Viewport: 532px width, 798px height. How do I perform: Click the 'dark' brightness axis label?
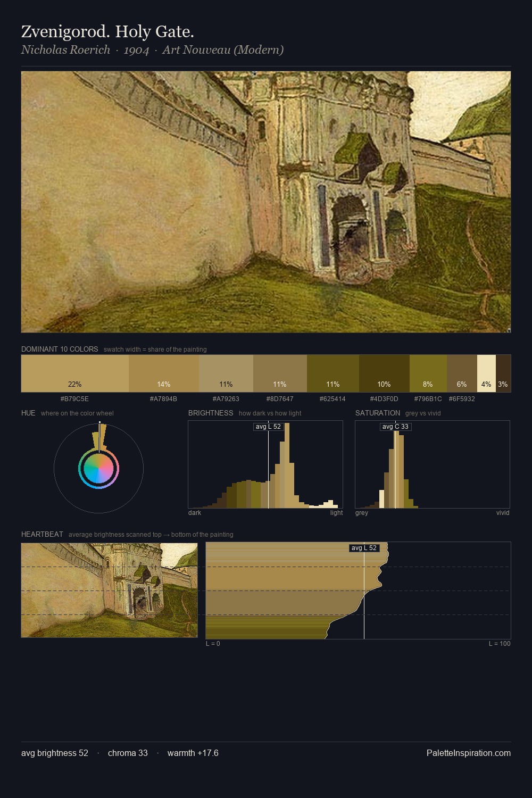(195, 513)
